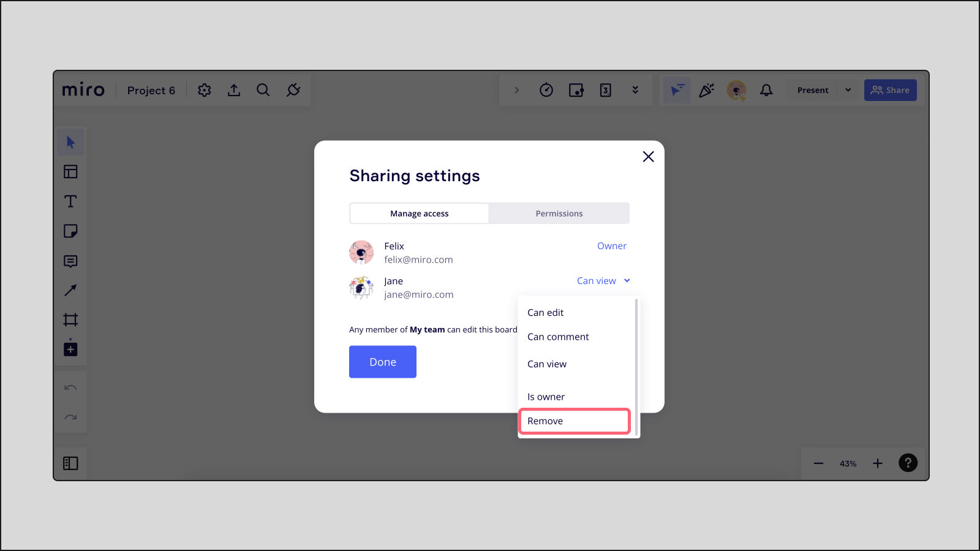This screenshot has height=551, width=980.
Task: Expand more apps double chevron
Action: (x=635, y=90)
